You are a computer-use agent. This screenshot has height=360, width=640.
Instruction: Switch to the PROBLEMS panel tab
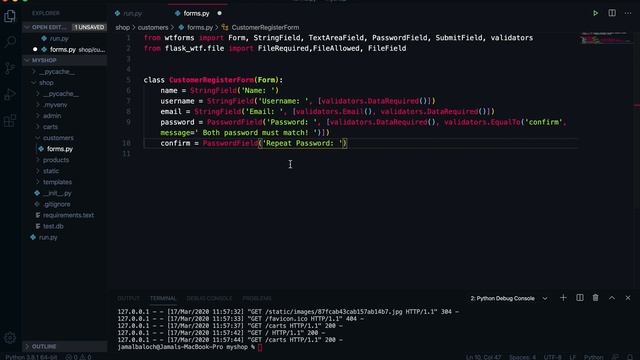pos(257,298)
